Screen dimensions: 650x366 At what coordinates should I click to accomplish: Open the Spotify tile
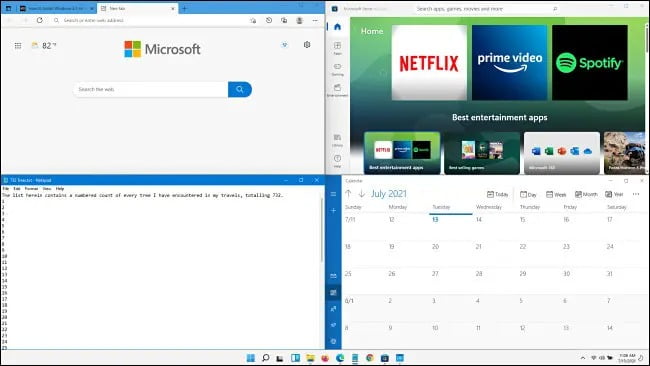(x=589, y=63)
